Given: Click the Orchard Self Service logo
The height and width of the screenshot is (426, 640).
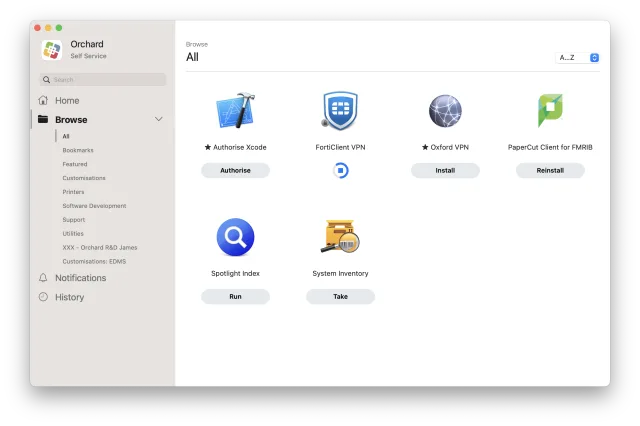Looking at the screenshot, I should pos(52,50).
